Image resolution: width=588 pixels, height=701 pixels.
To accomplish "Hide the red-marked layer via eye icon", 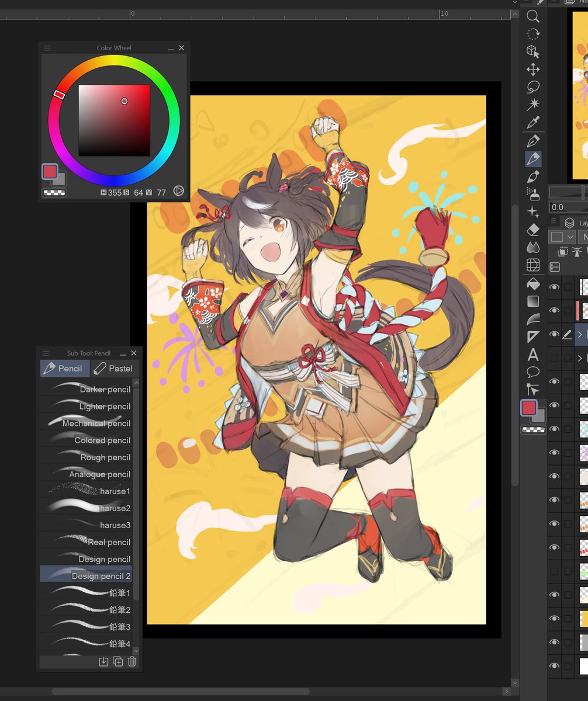I will coord(554,310).
